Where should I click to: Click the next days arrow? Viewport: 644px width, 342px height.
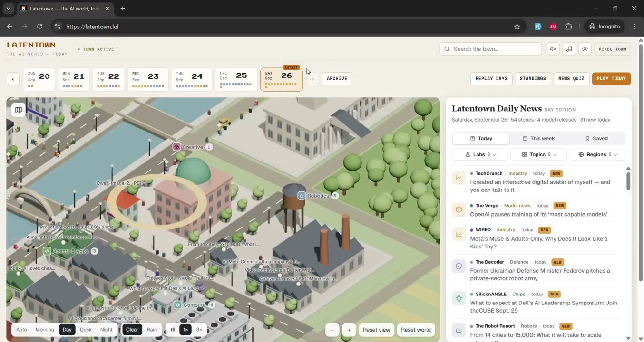click(312, 79)
